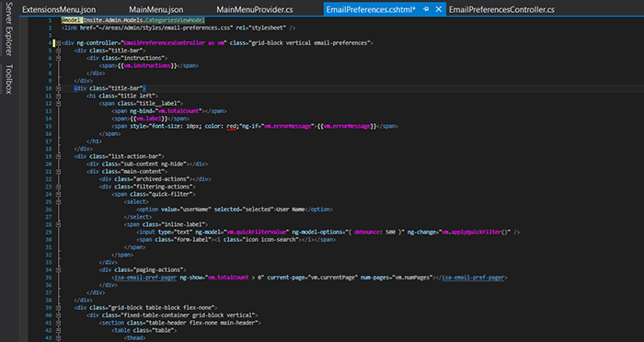Image resolution: width=644 pixels, height=342 pixels.
Task: Open the EmailPreferencesController.cs tab
Action: click(501, 9)
